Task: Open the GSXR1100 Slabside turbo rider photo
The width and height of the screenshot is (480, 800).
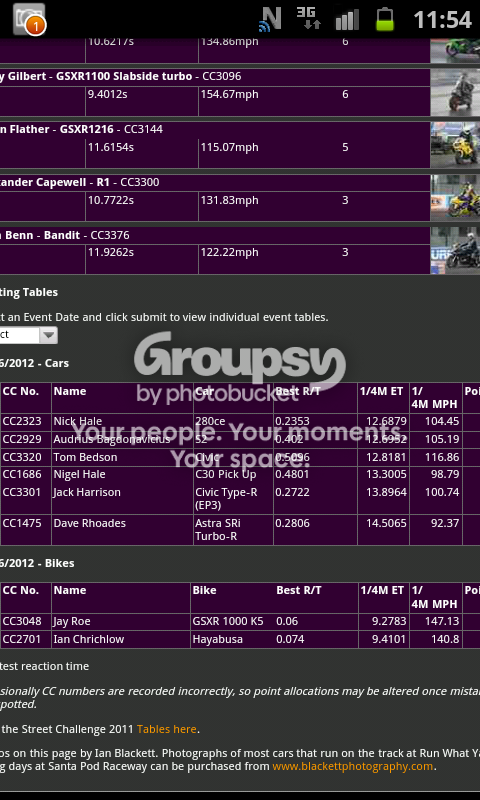Action: [455, 92]
